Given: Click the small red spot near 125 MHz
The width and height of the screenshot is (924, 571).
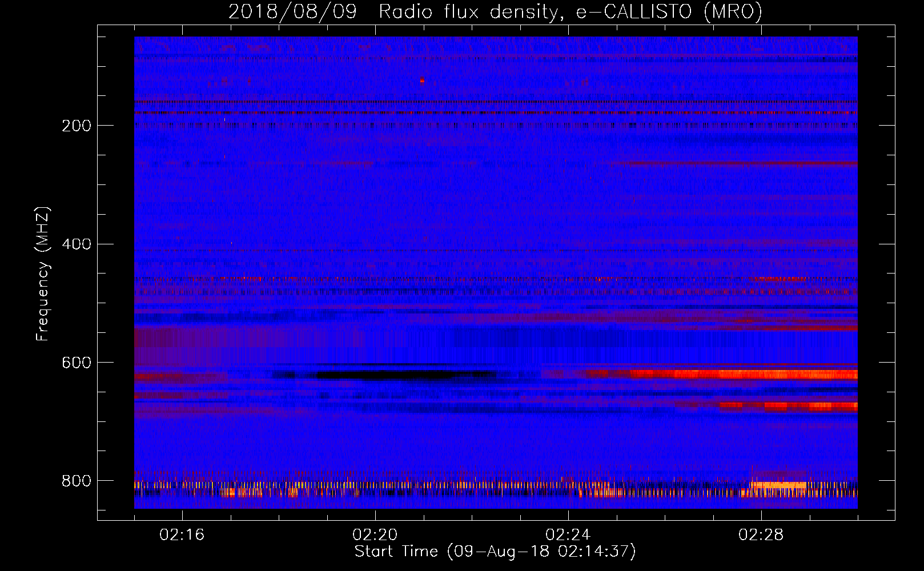Looking at the screenshot, I should [422, 81].
